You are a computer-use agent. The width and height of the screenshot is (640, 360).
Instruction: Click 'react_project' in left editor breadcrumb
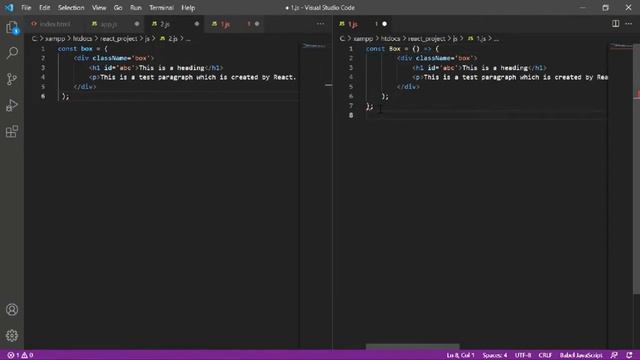[118, 39]
